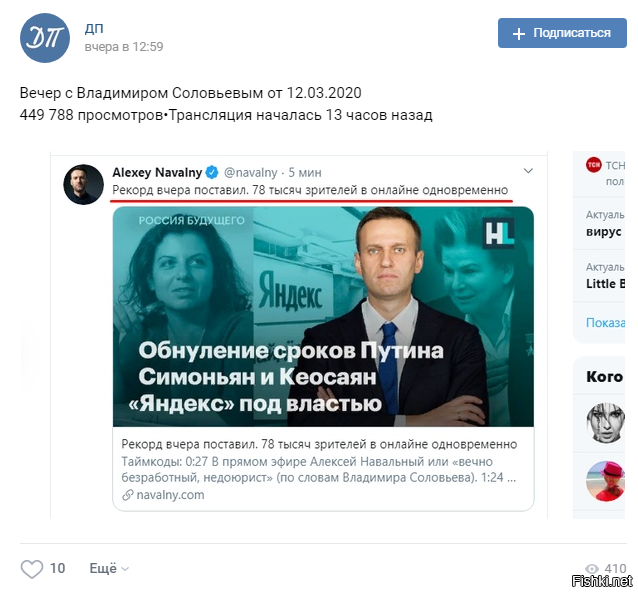Screen dimensions: 638x593
Task: Open the ДП community round avatar
Action: click(x=45, y=38)
